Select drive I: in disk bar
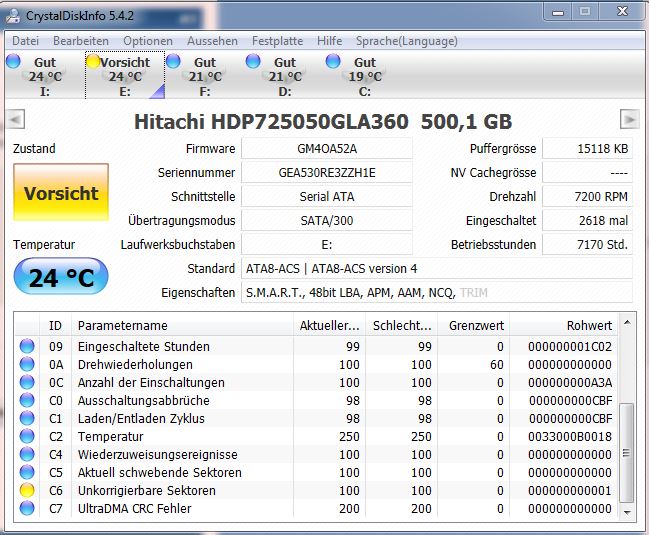Viewport: 649px width, 535px height. [45, 76]
